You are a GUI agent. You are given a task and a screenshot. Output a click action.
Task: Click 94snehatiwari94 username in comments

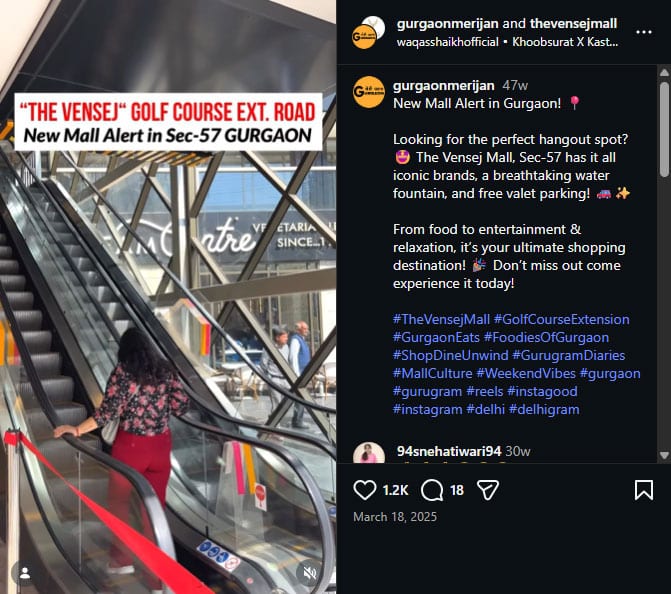[x=449, y=451]
